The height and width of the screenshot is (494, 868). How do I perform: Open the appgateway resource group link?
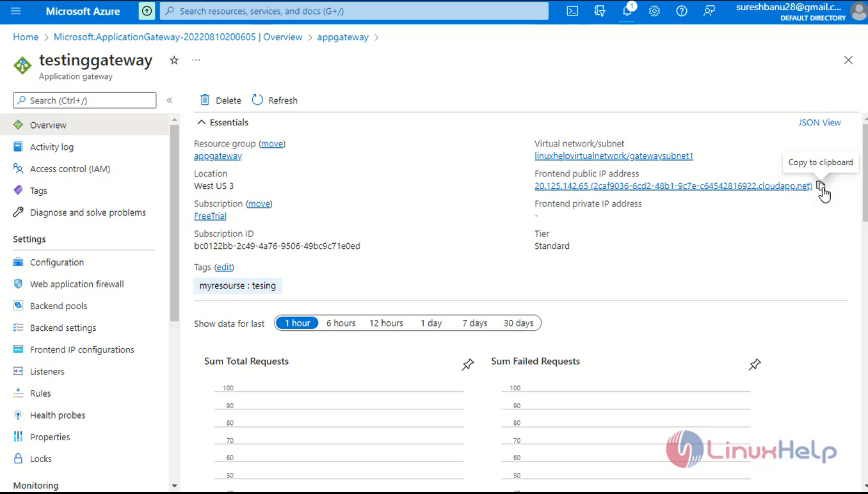(x=218, y=156)
